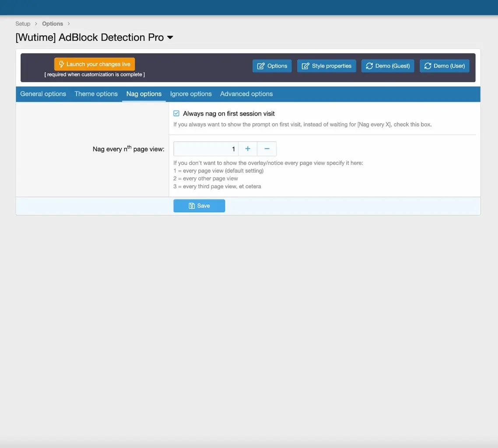This screenshot has height=448, width=498.
Task: Go to the Ignore options tab
Action: [x=191, y=94]
